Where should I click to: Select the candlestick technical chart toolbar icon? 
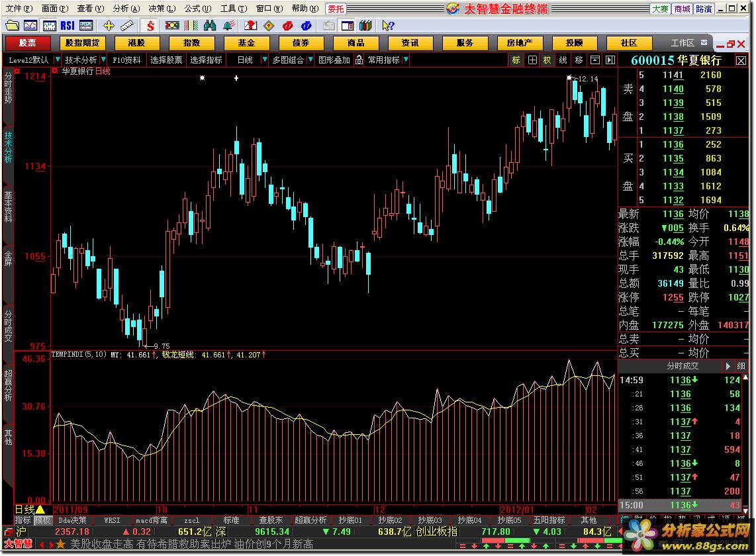[x=49, y=26]
